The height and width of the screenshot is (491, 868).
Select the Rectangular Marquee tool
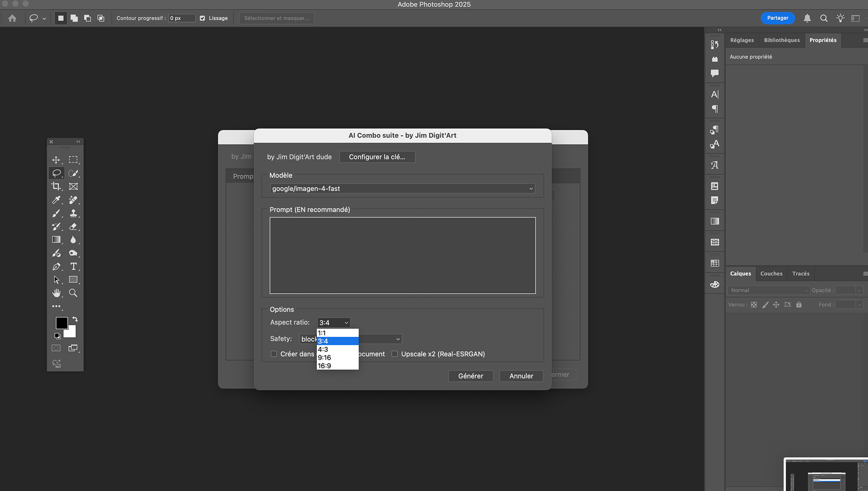click(73, 160)
